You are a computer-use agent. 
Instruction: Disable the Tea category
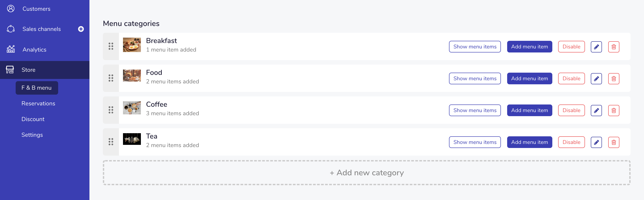[x=571, y=142]
